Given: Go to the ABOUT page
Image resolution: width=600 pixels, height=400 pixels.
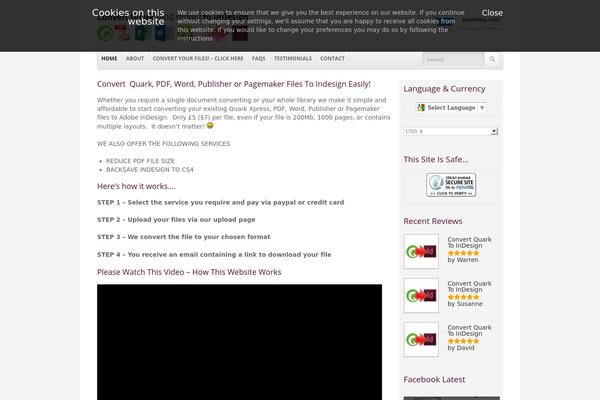Looking at the screenshot, I should (x=135, y=59).
